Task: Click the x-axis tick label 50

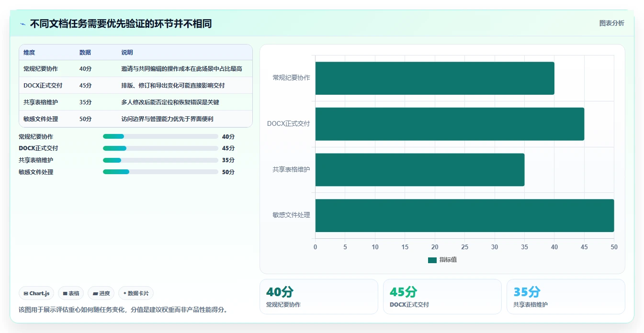Action: point(614,247)
